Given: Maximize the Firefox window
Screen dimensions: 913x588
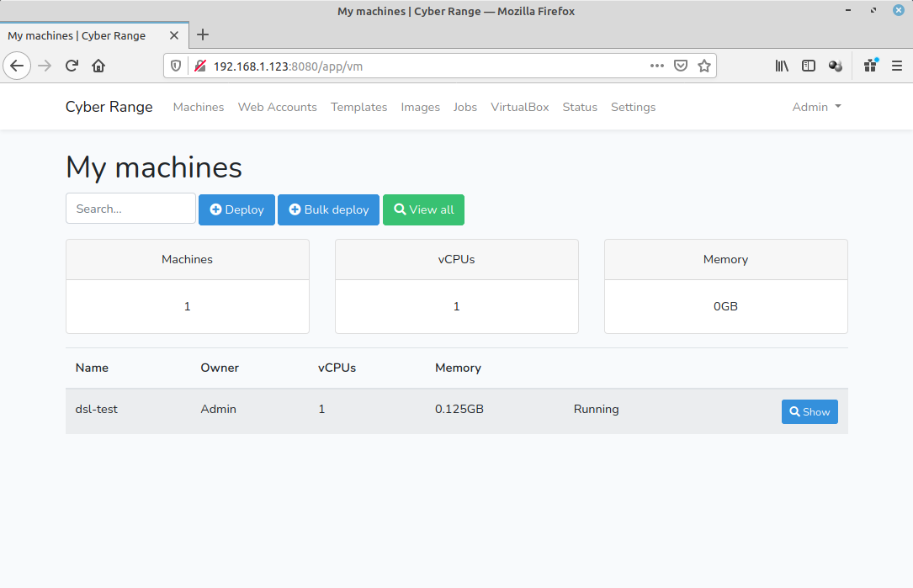Looking at the screenshot, I should [873, 10].
